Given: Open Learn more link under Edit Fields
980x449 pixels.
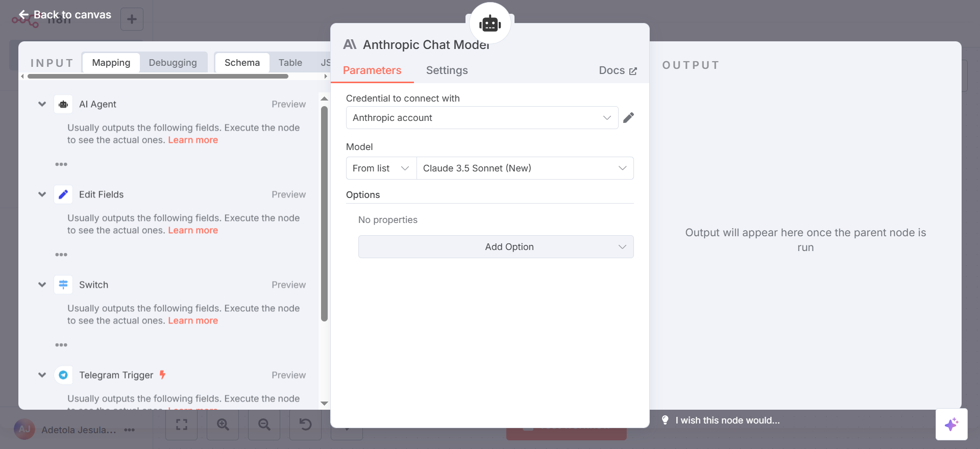Looking at the screenshot, I should 193,230.
